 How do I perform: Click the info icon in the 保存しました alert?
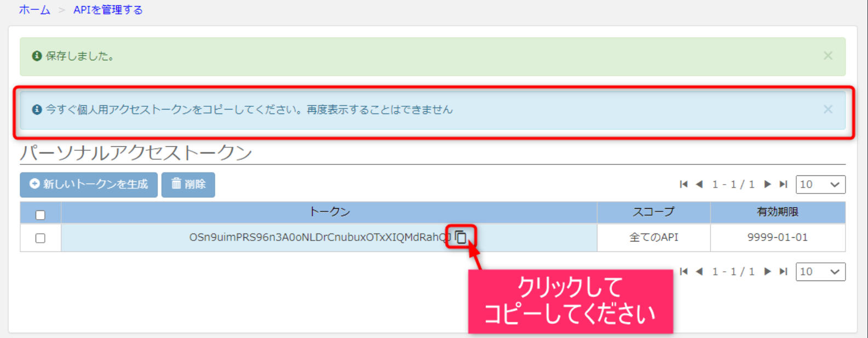(37, 56)
